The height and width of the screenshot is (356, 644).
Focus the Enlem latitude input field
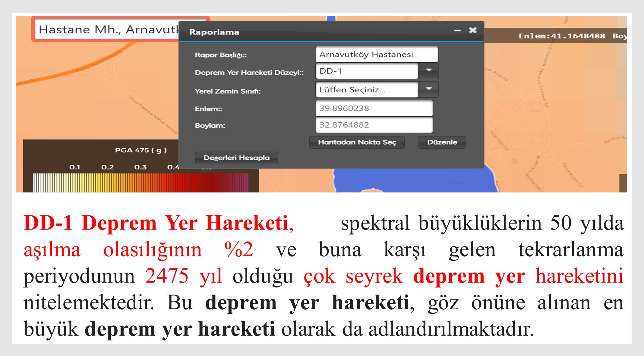click(x=374, y=108)
